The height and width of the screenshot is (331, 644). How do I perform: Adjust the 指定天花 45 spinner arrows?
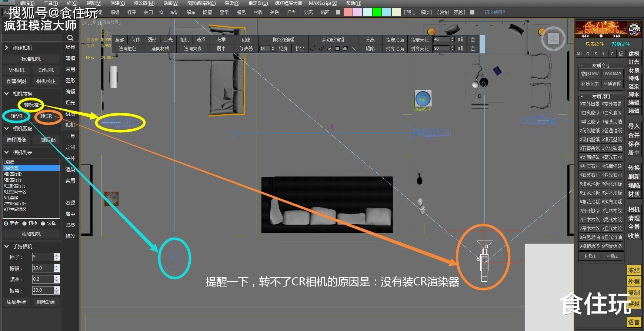click(x=452, y=39)
